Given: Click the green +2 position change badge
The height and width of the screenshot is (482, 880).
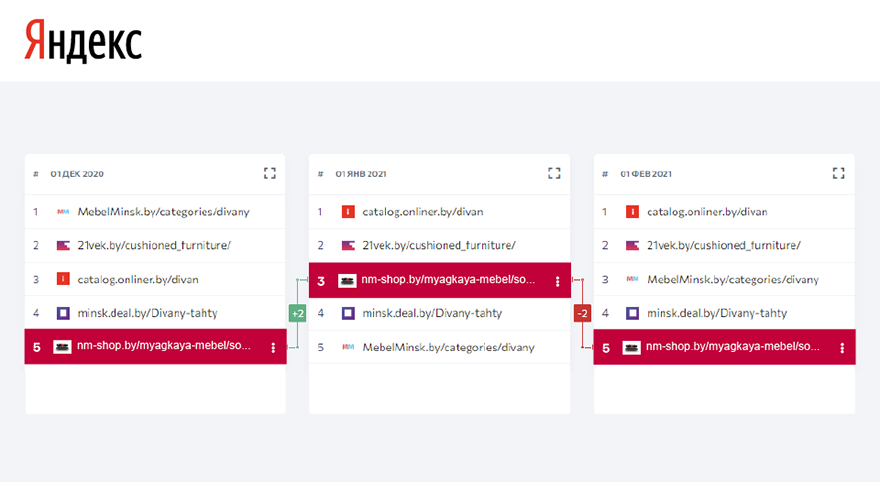Looking at the screenshot, I should pos(297,313).
